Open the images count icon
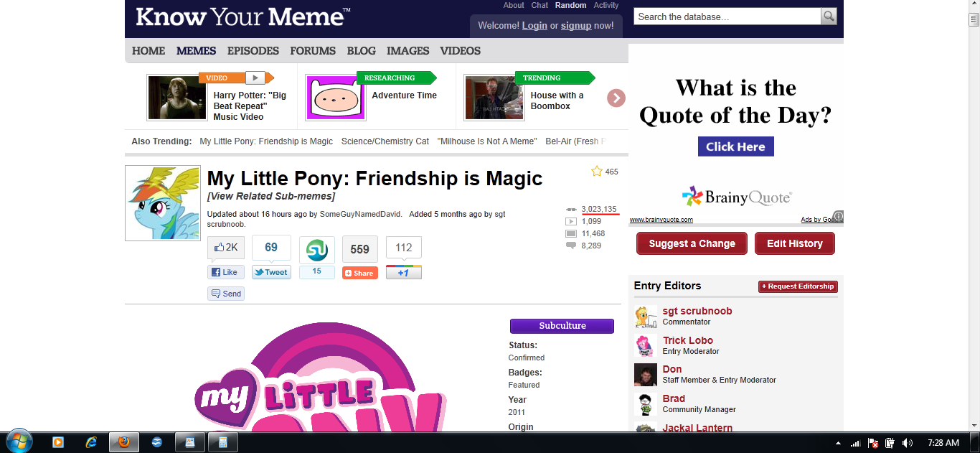980x453 pixels. click(571, 233)
